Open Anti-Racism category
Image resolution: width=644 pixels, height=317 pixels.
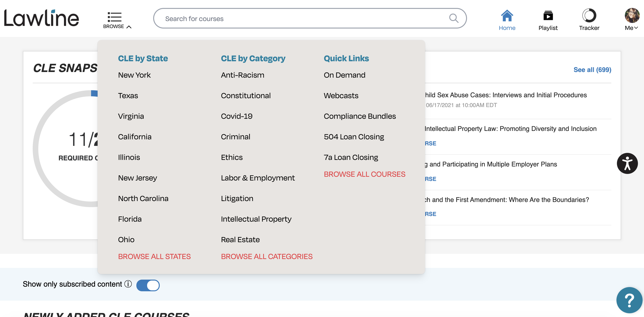point(243,75)
